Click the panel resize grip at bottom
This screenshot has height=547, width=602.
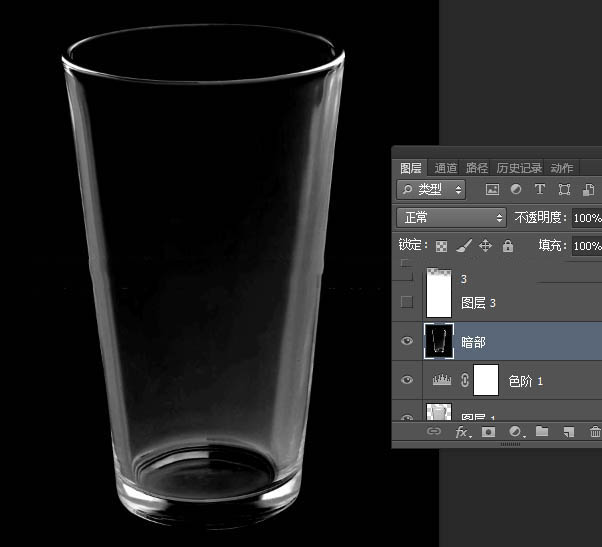pos(511,444)
